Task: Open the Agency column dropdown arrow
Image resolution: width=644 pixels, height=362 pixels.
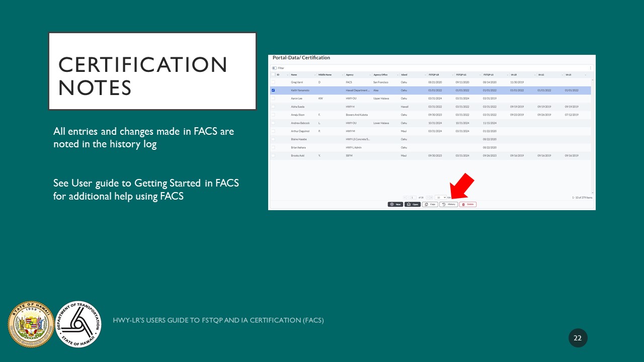Action: (x=370, y=75)
